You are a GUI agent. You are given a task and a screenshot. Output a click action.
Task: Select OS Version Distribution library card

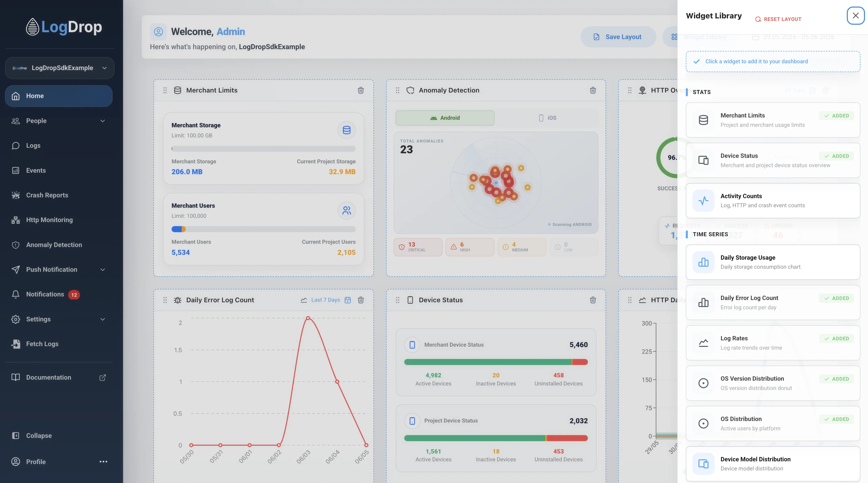click(x=773, y=383)
